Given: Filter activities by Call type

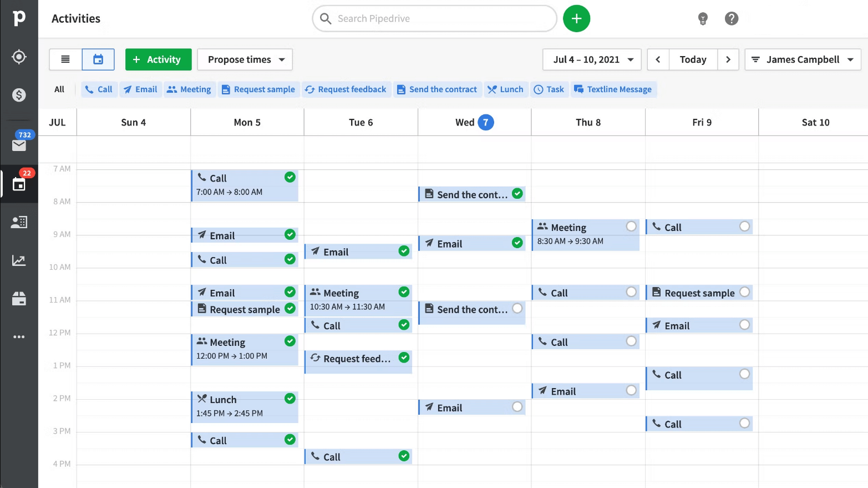Looking at the screenshot, I should click(99, 89).
